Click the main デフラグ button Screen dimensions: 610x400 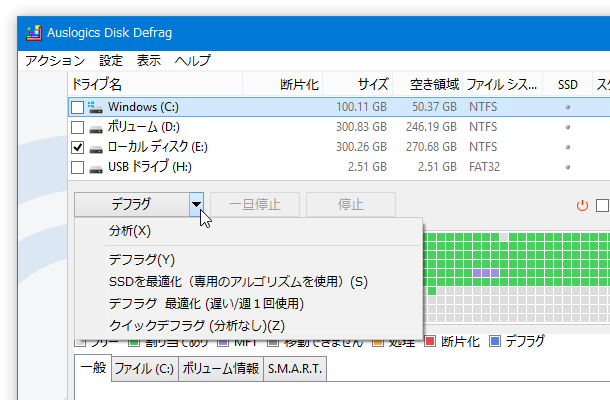132,204
